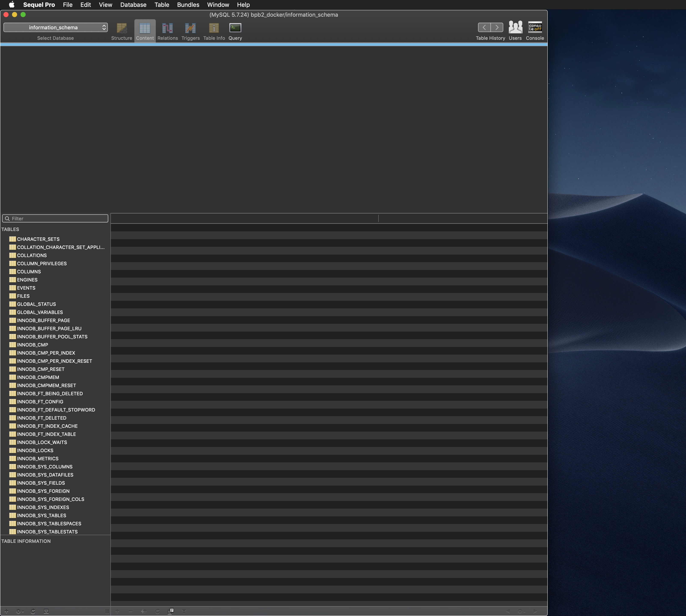686x616 pixels.
Task: Duplicate the selected row
Action: click(144, 611)
